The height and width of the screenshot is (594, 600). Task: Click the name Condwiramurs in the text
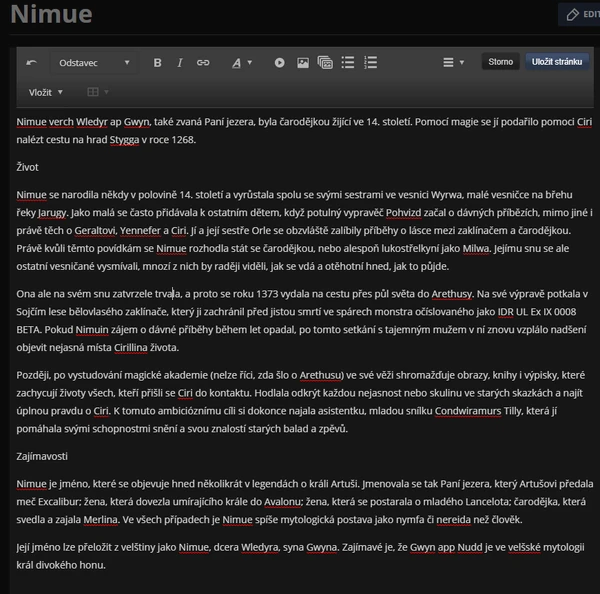(468, 411)
